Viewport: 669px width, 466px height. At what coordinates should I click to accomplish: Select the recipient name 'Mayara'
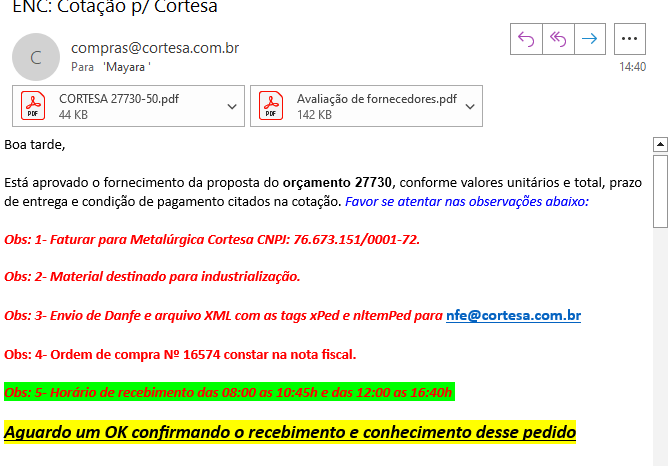(x=126, y=67)
